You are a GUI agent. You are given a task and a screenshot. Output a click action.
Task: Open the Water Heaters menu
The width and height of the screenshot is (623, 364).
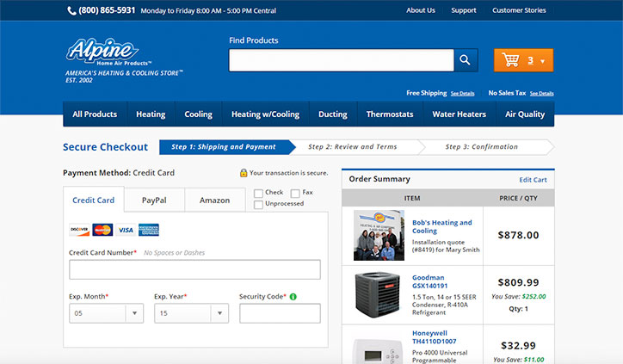(460, 114)
